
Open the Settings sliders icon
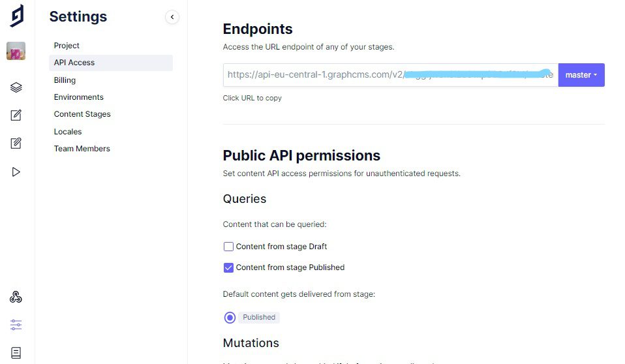tap(16, 325)
